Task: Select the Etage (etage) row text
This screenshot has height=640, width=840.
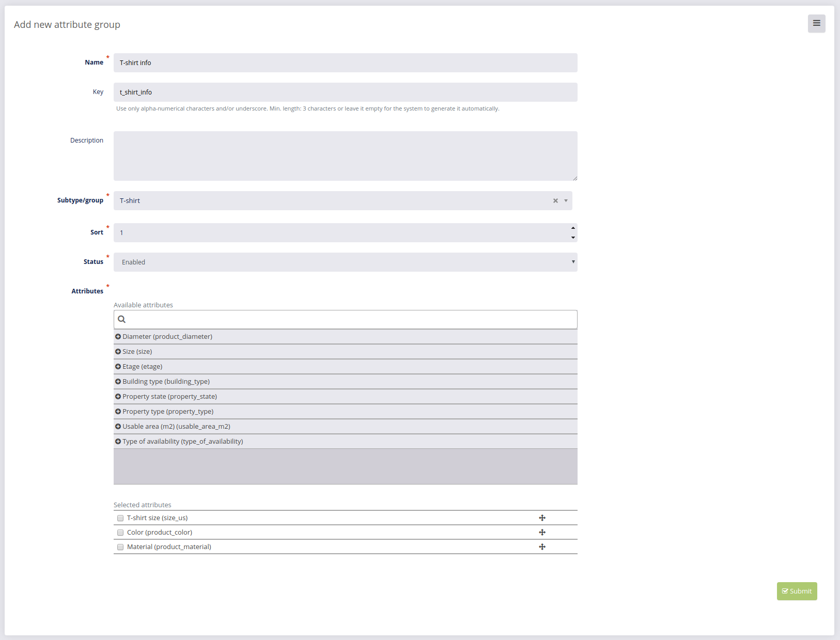Action: click(x=143, y=366)
